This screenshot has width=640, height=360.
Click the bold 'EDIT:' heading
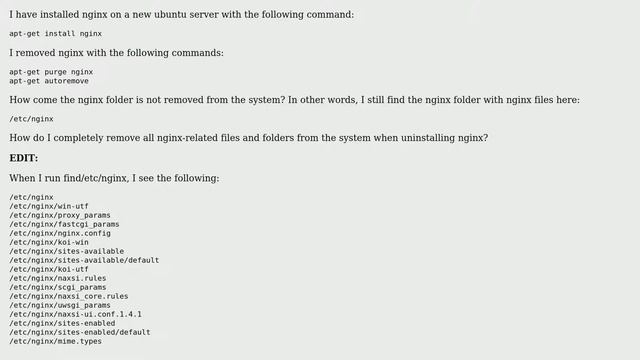tap(24, 158)
